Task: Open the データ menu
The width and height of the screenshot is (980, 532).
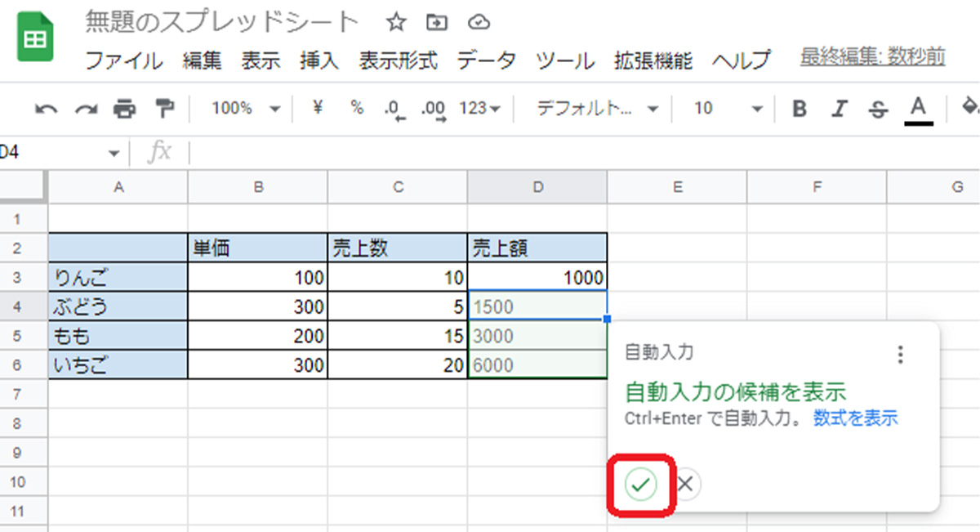Action: [x=487, y=60]
